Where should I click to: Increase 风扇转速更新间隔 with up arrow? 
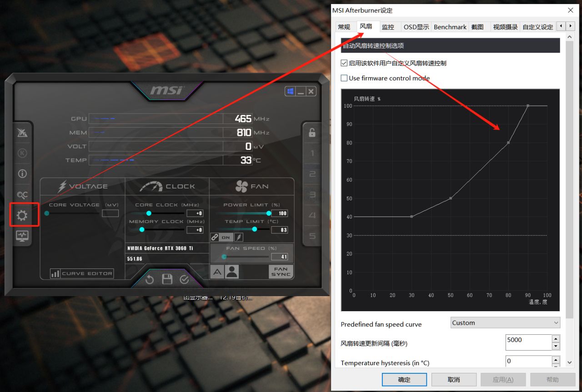pos(556,339)
